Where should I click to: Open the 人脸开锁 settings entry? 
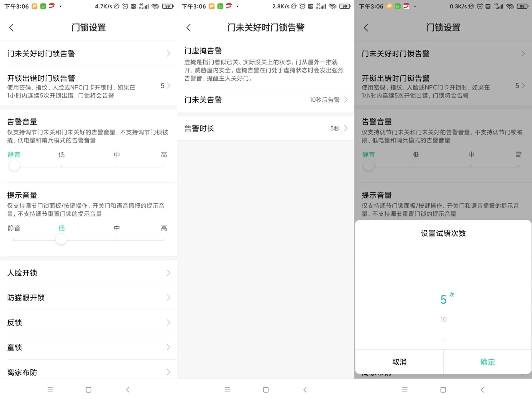89,273
